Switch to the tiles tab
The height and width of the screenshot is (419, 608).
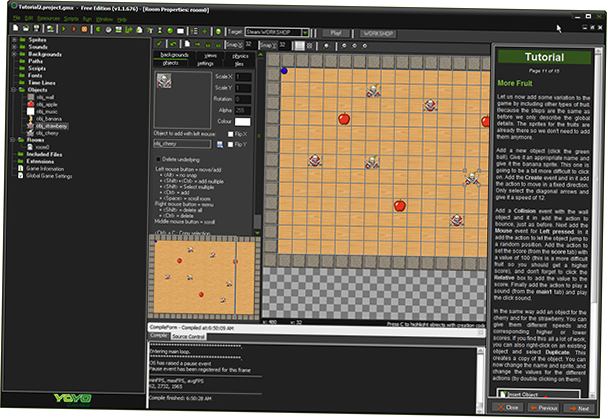coord(239,64)
